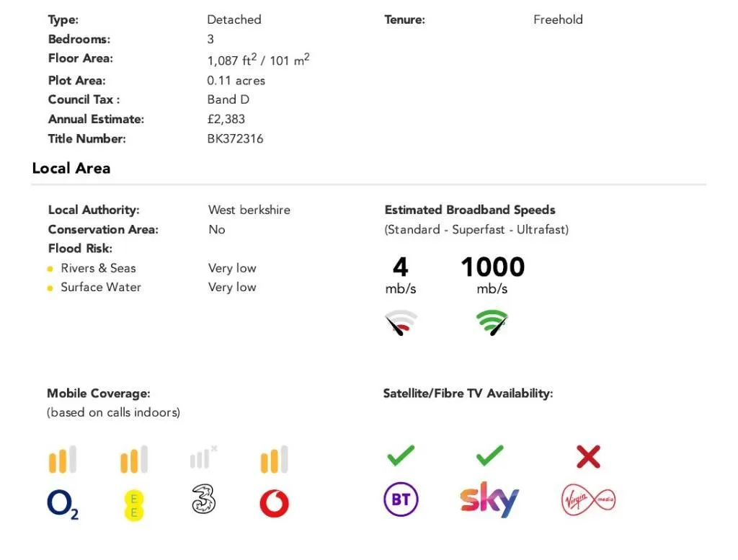The image size is (738, 560).
Task: Click the Vodafone signal strength bars
Action: (x=274, y=460)
